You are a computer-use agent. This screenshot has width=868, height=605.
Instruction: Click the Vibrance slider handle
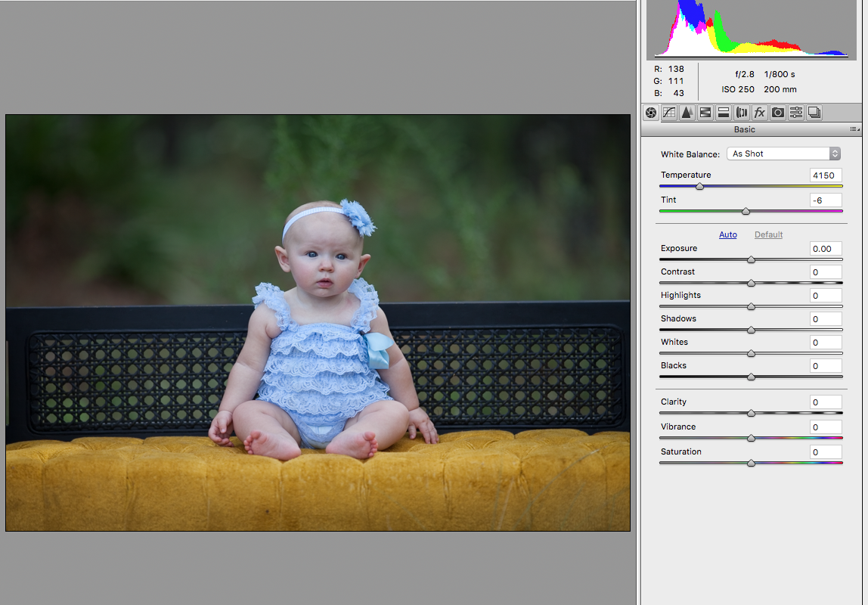coord(752,439)
